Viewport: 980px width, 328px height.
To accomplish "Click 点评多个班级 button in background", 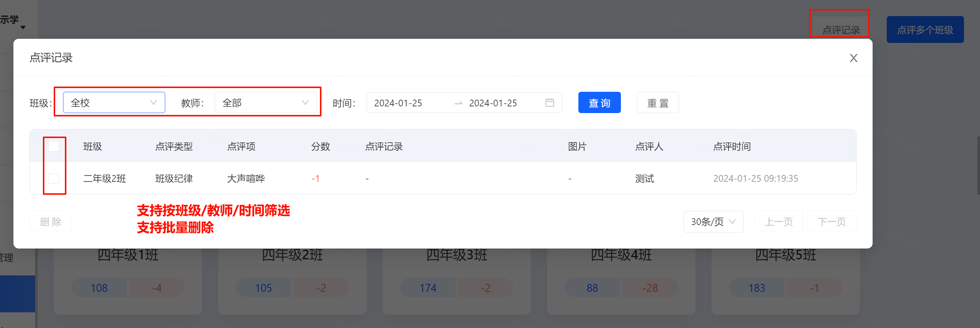I will coord(925,30).
